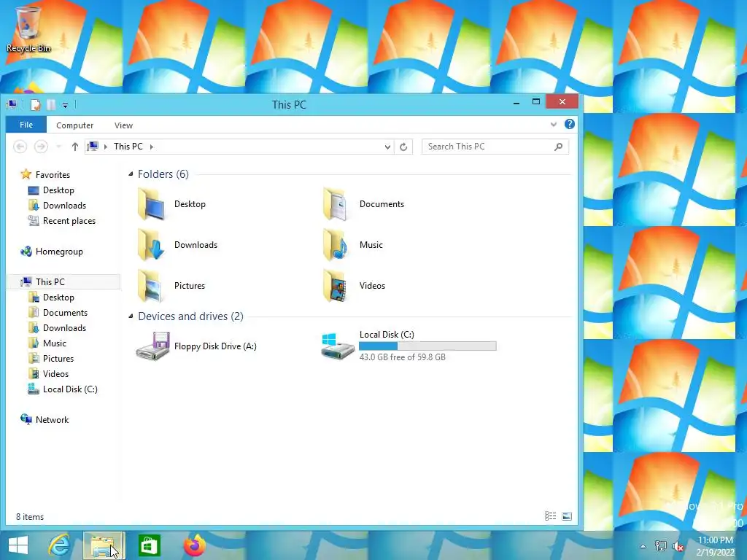Open the Windows Store from taskbar
The image size is (747, 560).
(x=149, y=545)
